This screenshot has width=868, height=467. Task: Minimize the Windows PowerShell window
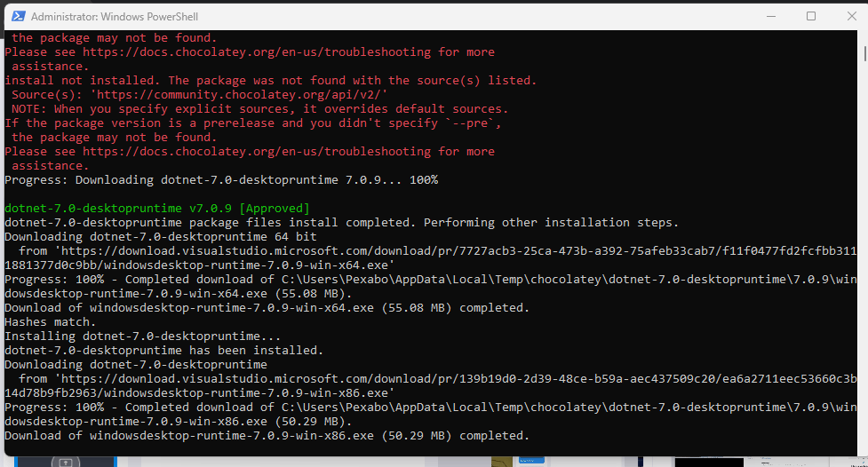[770, 16]
